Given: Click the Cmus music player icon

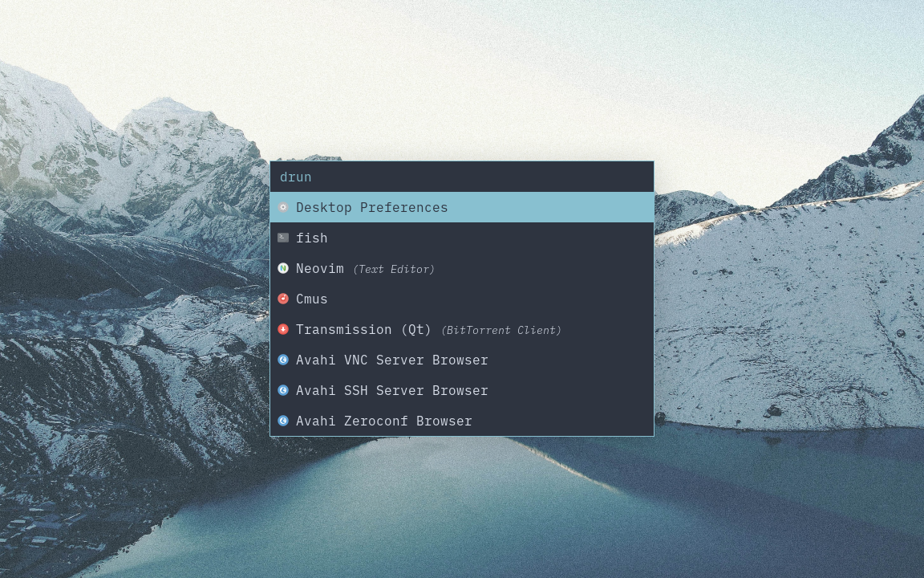Looking at the screenshot, I should coord(283,299).
